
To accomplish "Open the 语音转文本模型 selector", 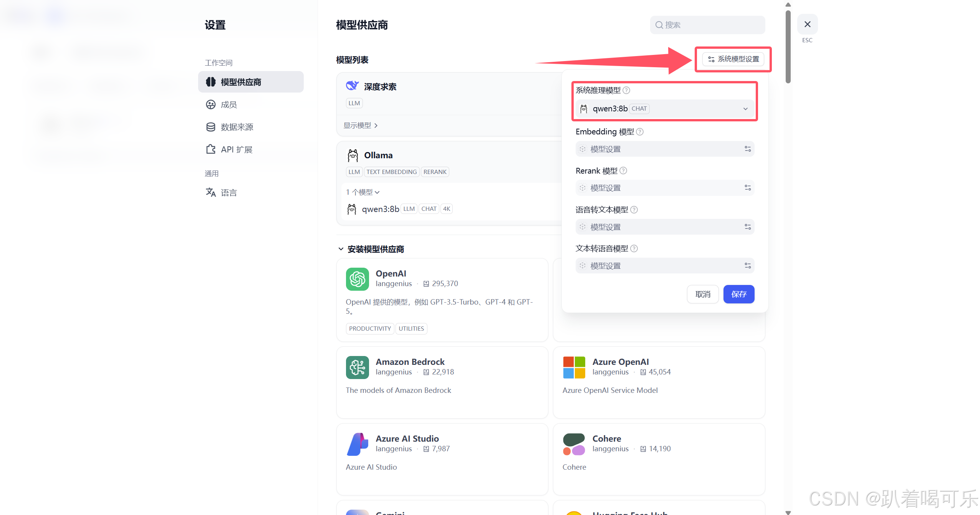I will (664, 227).
